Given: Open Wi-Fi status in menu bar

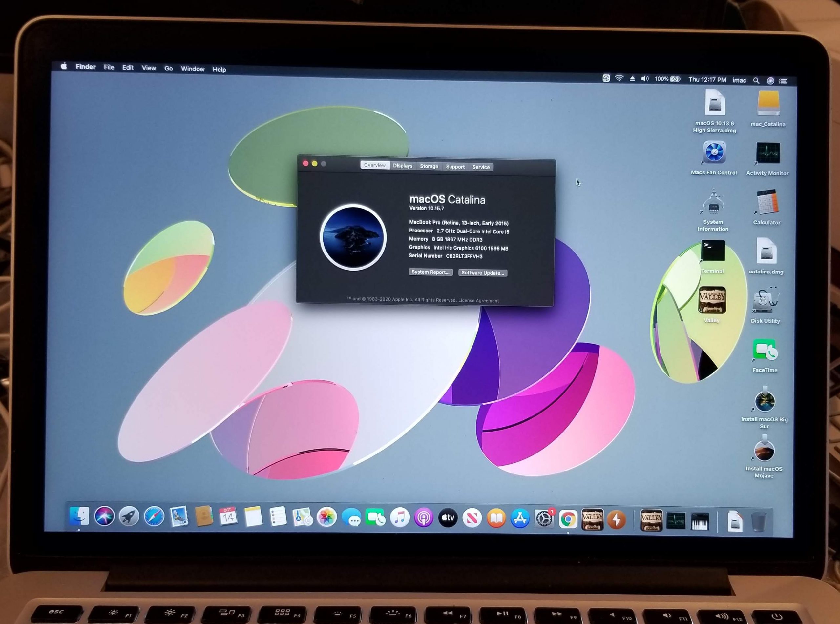Looking at the screenshot, I should point(619,78).
